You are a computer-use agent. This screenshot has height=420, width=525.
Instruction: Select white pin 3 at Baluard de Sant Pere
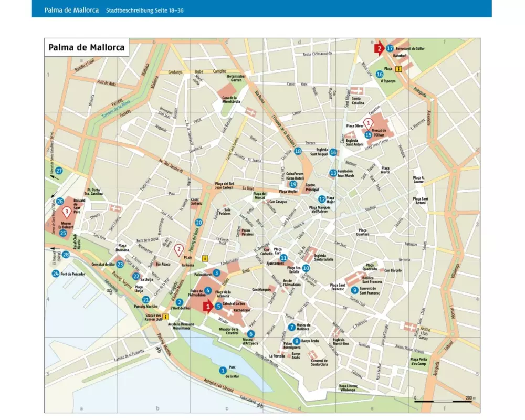coord(67,212)
